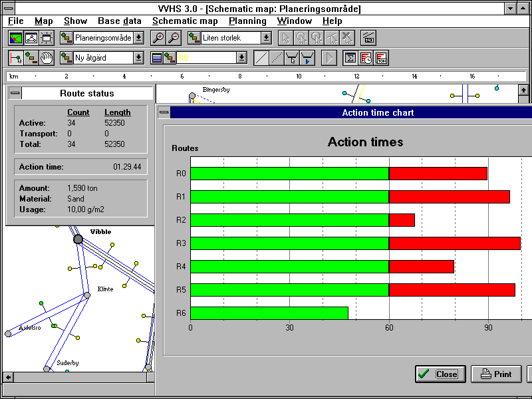Select the hand pan tool

47,58
